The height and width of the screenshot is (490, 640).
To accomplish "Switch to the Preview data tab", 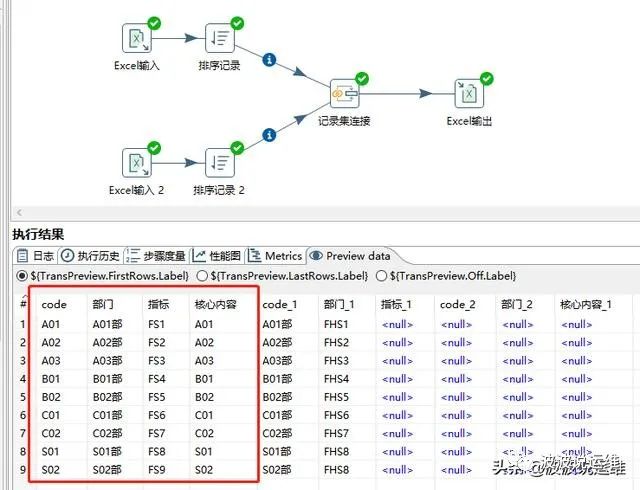I will pos(350,256).
